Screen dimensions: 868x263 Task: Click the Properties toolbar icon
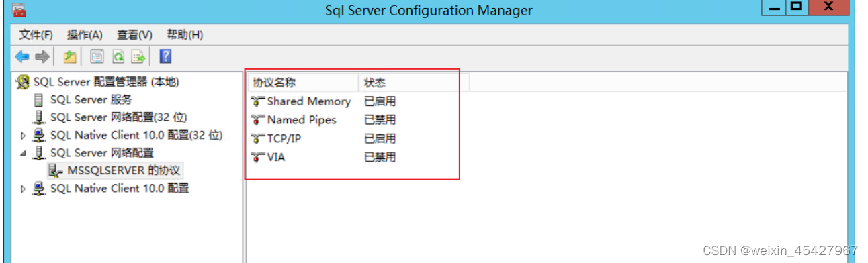(x=97, y=57)
